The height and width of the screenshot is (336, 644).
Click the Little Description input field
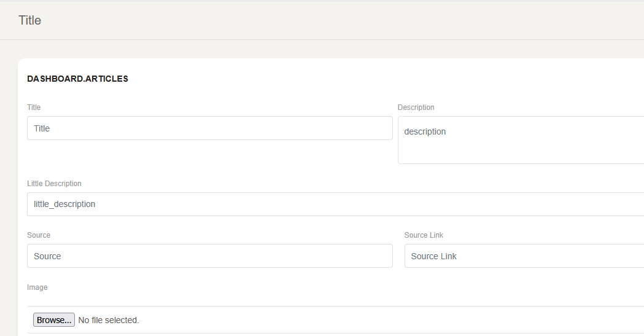coord(335,204)
